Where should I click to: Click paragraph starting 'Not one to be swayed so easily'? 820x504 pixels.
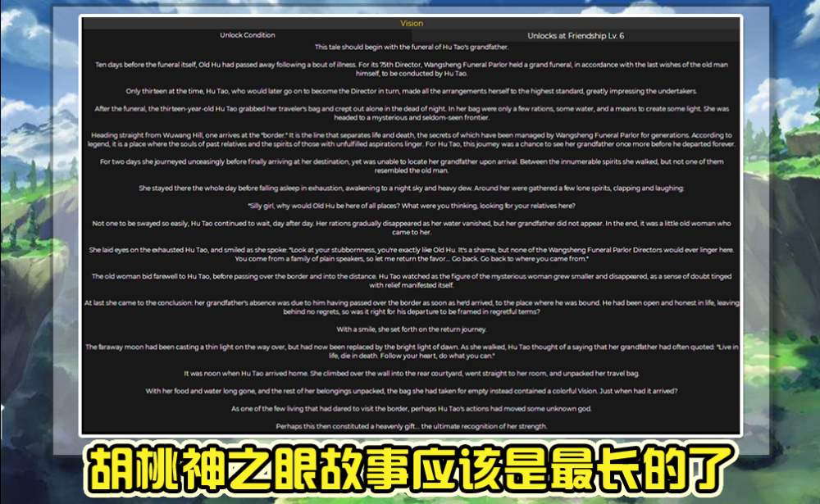[x=412, y=228]
